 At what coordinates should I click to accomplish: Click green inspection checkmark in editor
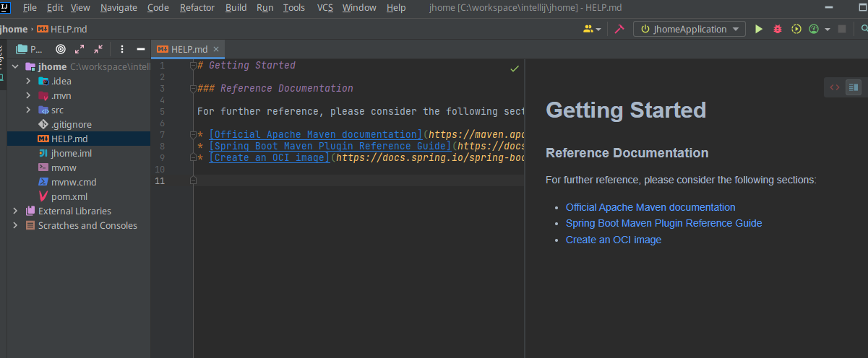pos(515,68)
